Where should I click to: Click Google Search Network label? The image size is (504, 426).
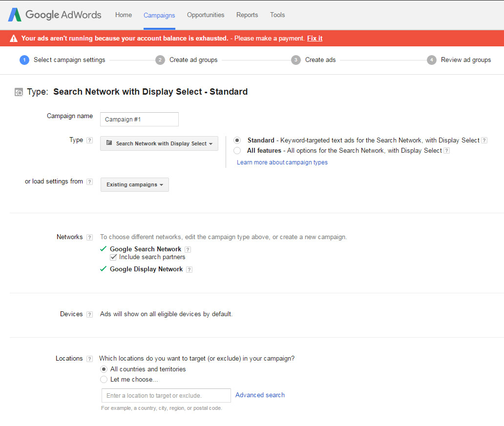[146, 249]
